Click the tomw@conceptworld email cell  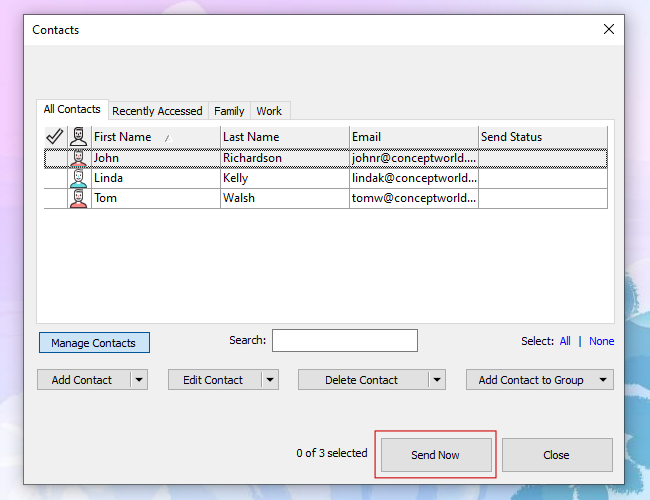pos(414,198)
